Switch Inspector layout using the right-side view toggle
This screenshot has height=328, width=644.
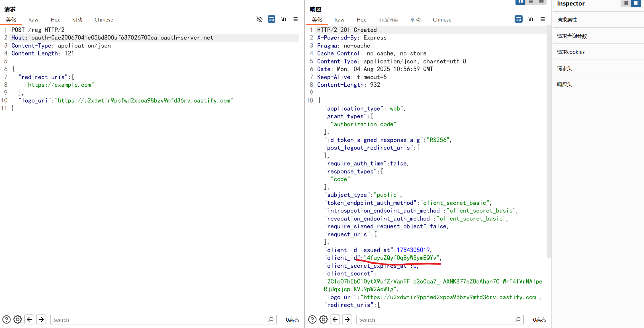(636, 3)
